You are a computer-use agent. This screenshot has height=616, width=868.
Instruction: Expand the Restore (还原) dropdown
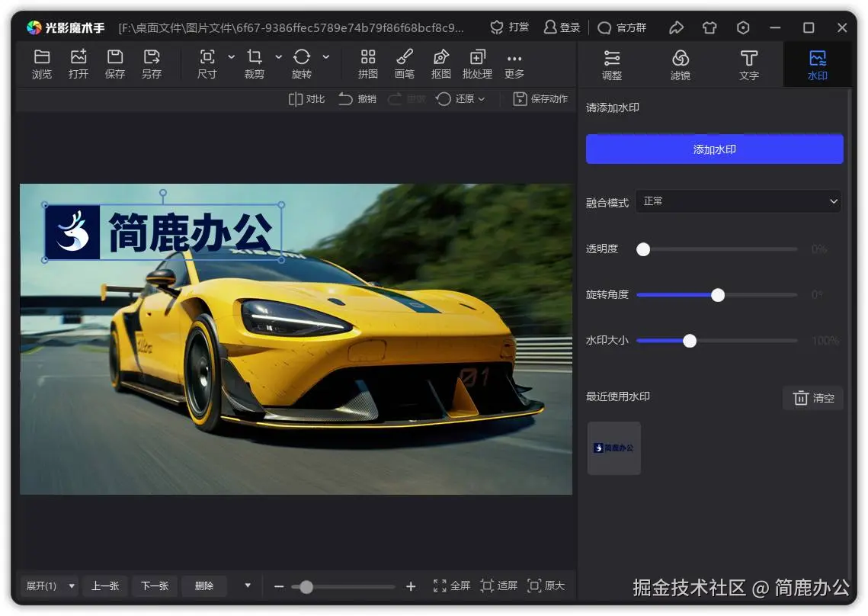481,99
